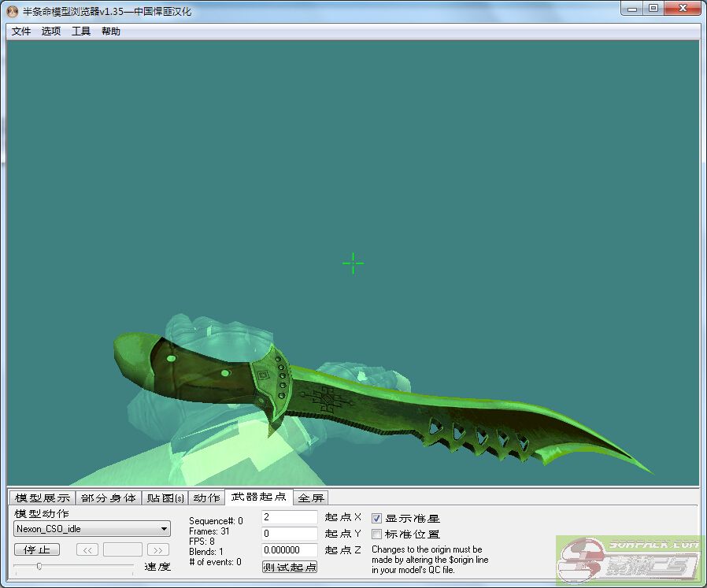Screen dimensions: 707x588
Task: Switch to the 全屏 tab
Action: 311,497
